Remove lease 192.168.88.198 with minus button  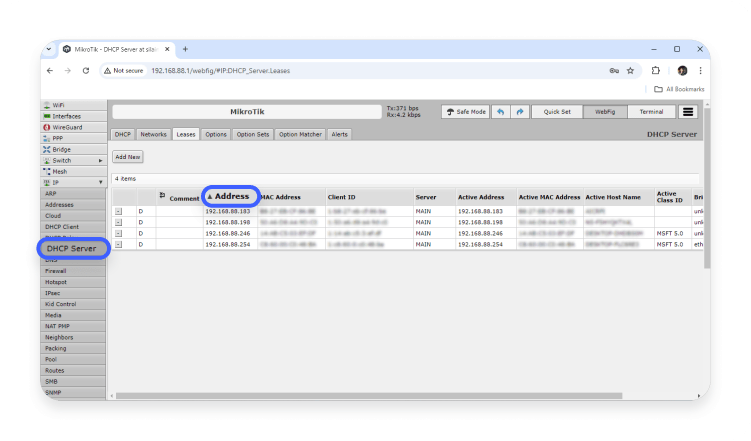tap(118, 222)
